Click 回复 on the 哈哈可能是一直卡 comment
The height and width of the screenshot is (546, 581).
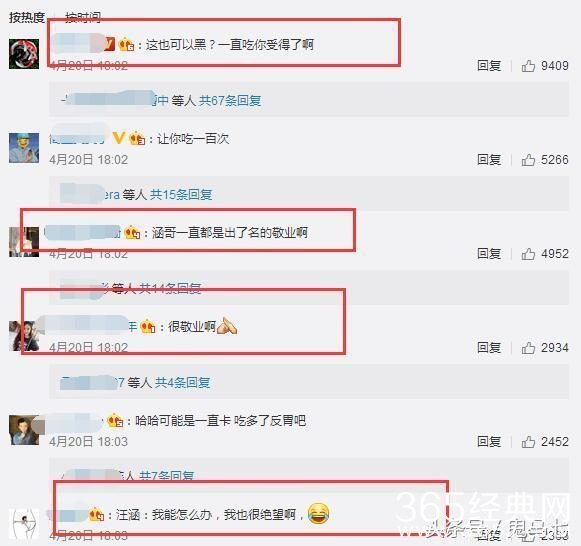point(489,442)
